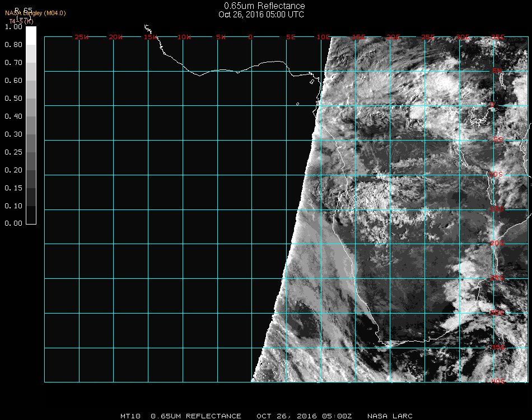
Task: Click the 25W longitude label
Action: click(x=82, y=38)
